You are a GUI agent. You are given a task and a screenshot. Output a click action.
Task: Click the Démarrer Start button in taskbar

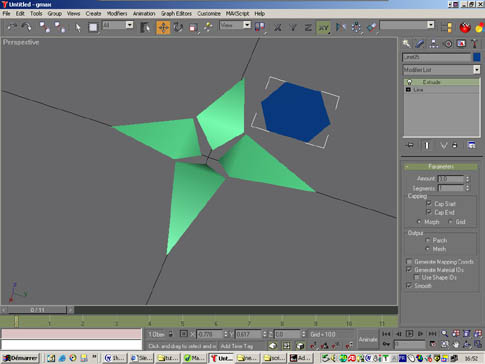point(21,358)
